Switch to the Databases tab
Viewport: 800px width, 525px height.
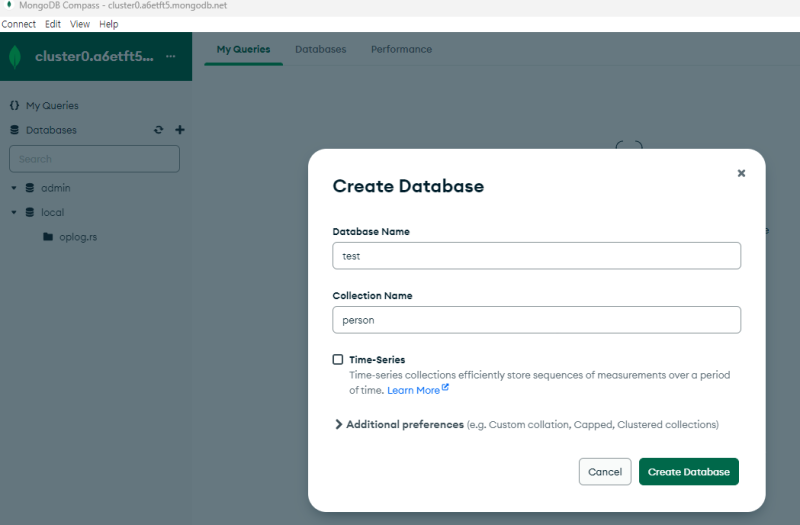[x=320, y=49]
